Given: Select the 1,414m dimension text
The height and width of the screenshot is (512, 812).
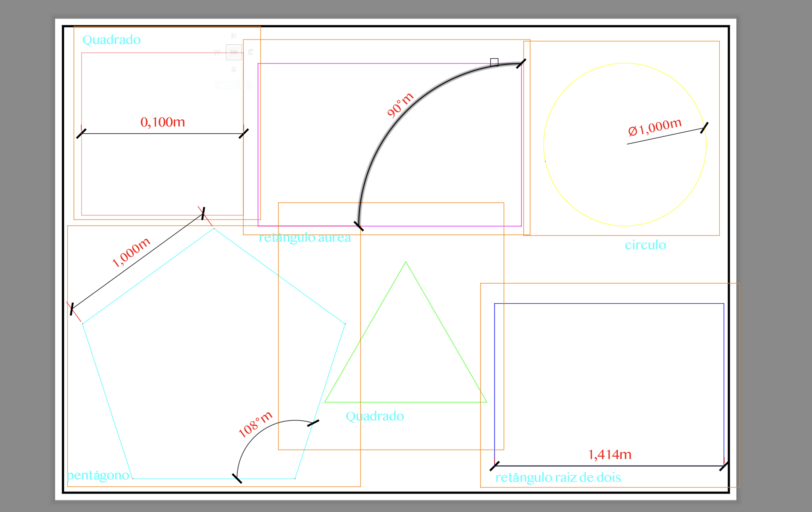Looking at the screenshot, I should click(610, 454).
